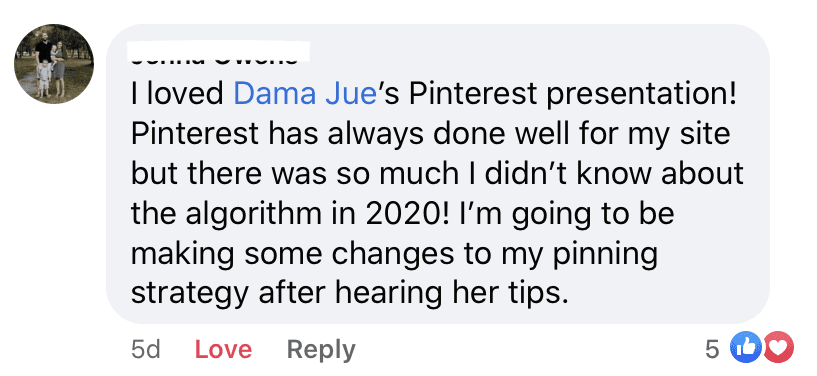817x376 pixels.
Task: Open the 5d comment timestamp
Action: point(145,349)
